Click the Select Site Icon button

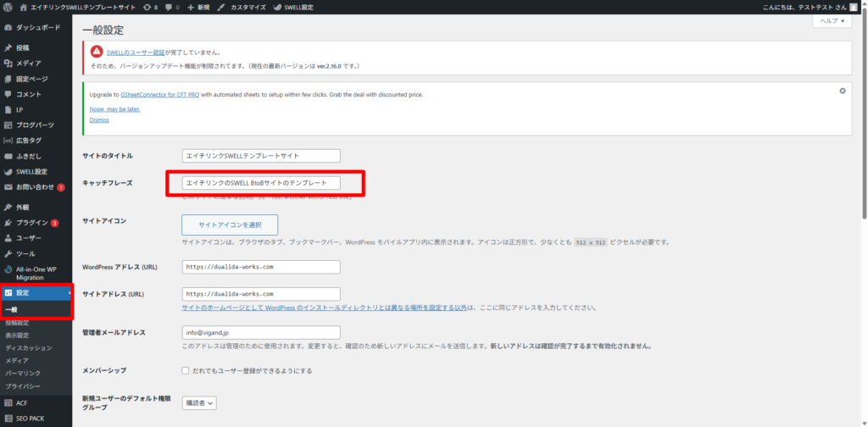(x=230, y=225)
